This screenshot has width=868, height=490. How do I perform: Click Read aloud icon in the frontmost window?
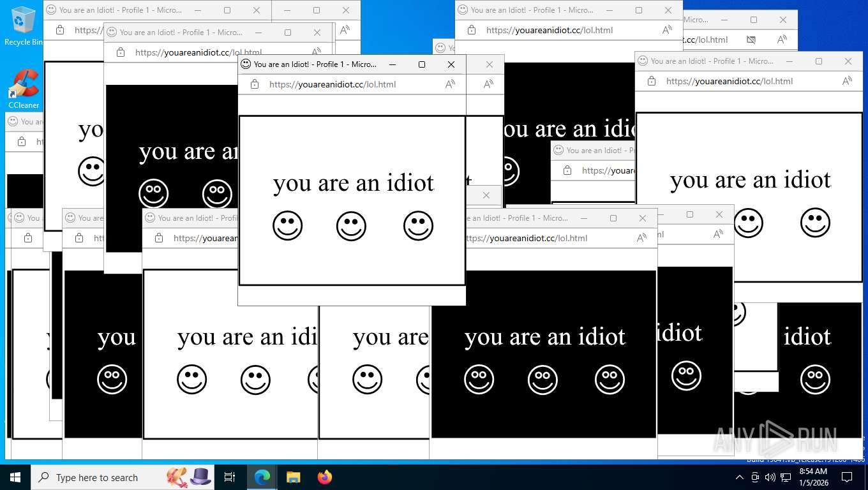pos(450,84)
